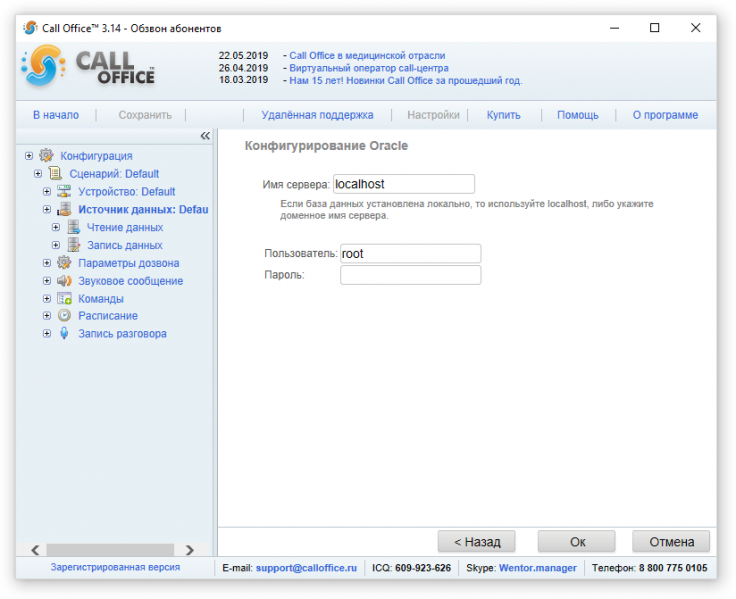Click the commands icon beside Команды
The image size is (736, 599).
click(x=64, y=298)
